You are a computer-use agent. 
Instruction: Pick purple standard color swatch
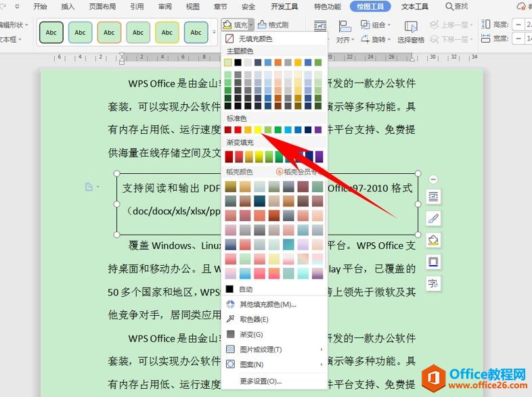tap(318, 129)
